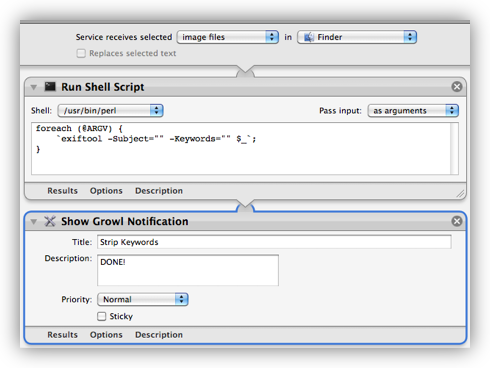
Task: Click the foreach (@ARGV) line in the script
Action: coord(79,128)
